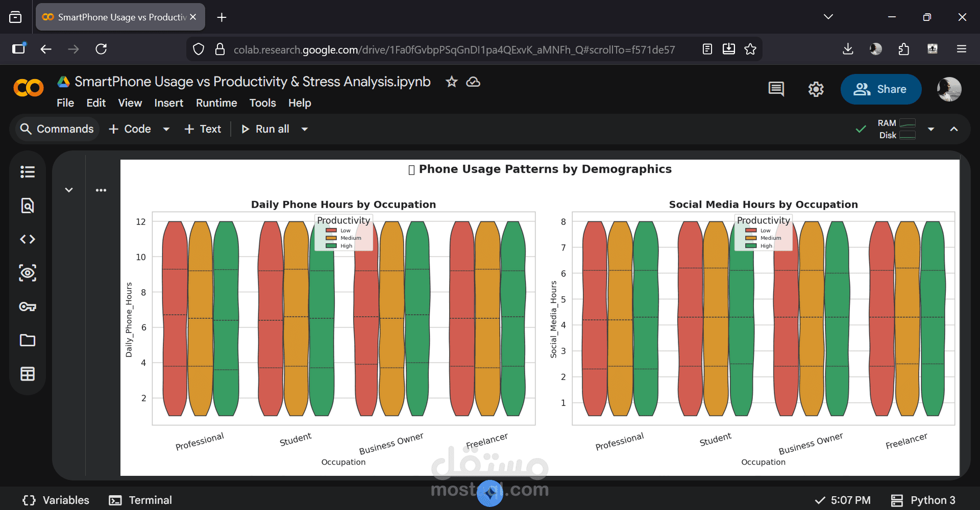
Task: Open the Terminal panel
Action: (140, 500)
